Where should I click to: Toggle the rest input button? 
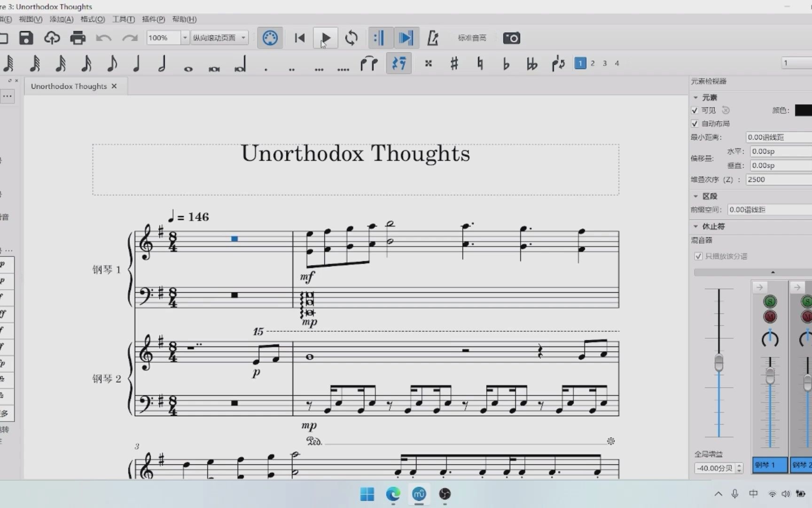click(399, 63)
